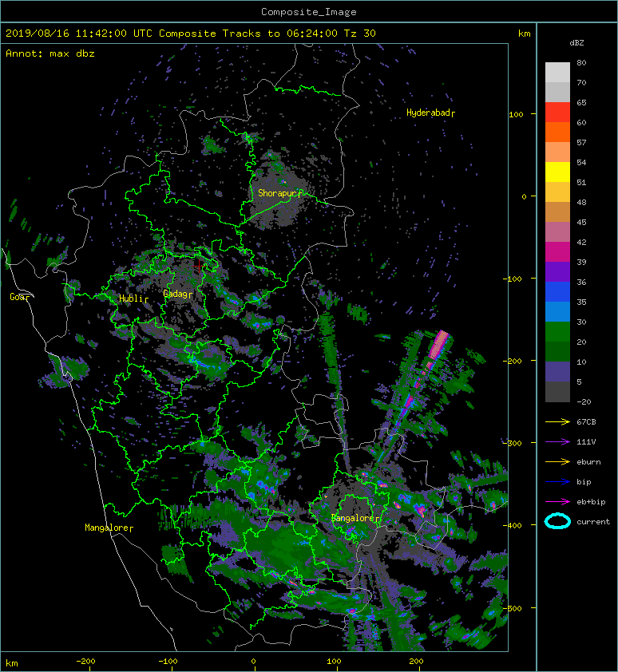Pick the dark green 10-20 dBZ swatch
This screenshot has height=672, width=618.
click(x=557, y=351)
